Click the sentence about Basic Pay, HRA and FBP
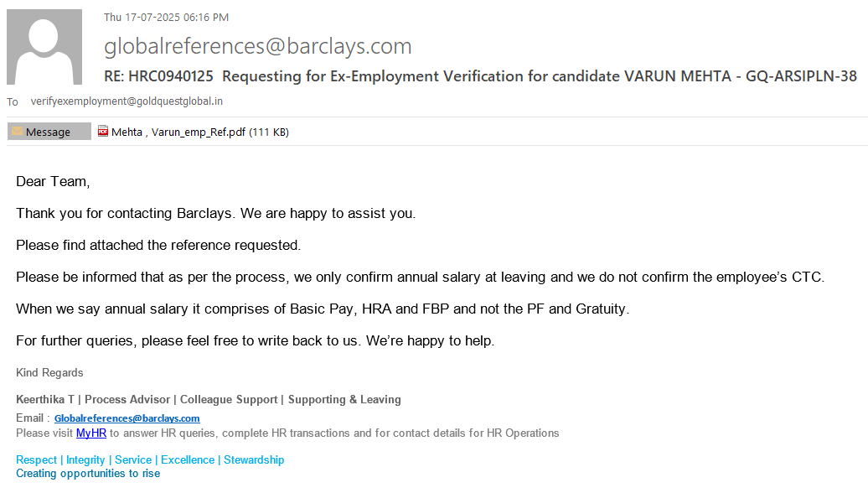 [322, 309]
